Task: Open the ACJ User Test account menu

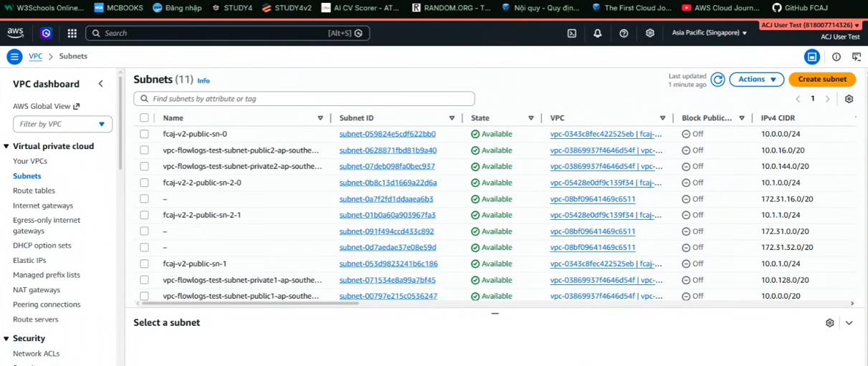Action: coord(811,25)
